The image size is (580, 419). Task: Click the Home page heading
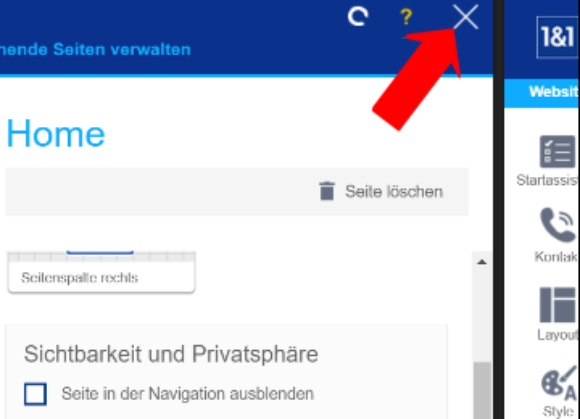(56, 134)
